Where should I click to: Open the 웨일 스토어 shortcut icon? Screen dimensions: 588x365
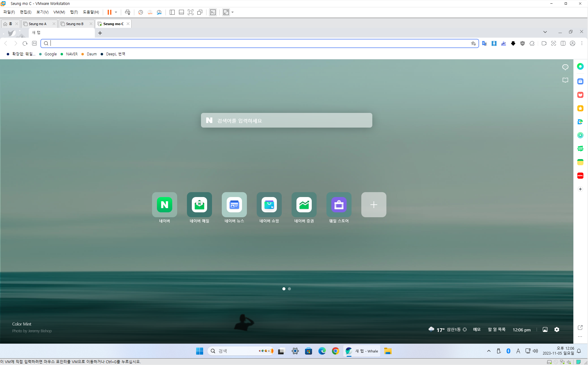339,205
